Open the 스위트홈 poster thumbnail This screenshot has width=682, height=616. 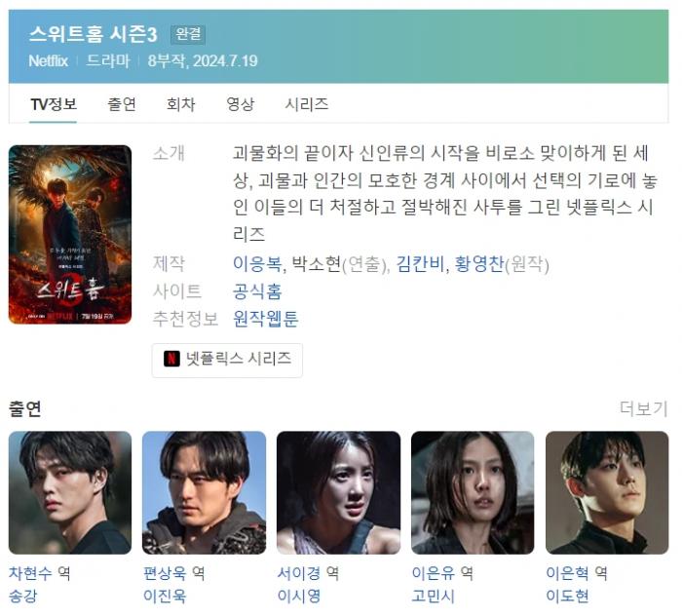tap(70, 235)
